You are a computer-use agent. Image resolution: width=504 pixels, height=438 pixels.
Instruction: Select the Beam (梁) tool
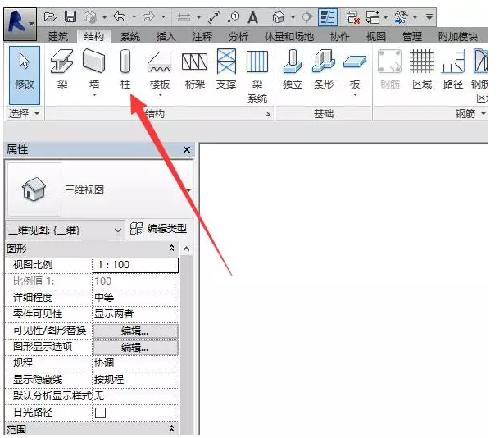[x=62, y=69]
